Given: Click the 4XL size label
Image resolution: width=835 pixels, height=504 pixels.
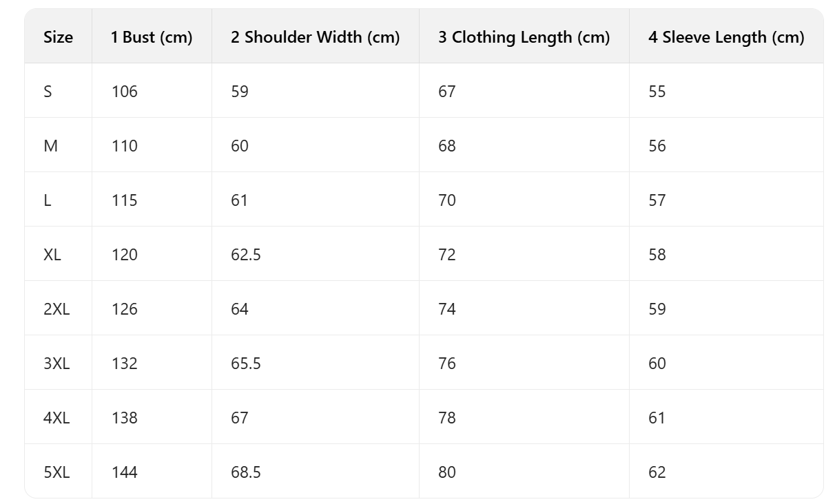Looking at the screenshot, I should pos(56,418).
